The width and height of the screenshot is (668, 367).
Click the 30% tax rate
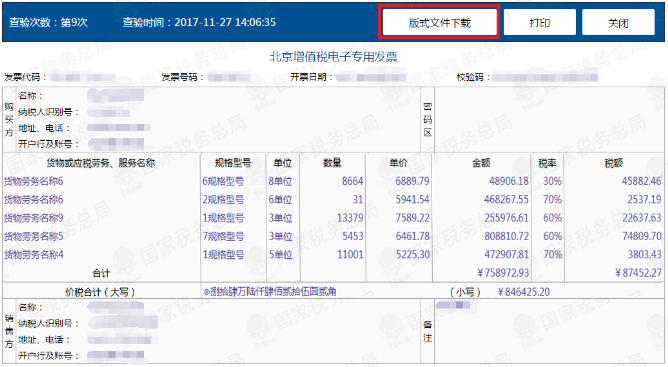552,182
